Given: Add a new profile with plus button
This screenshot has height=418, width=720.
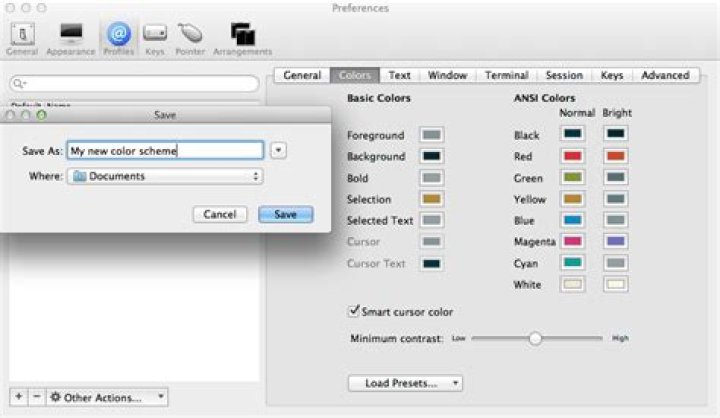Looking at the screenshot, I should [x=19, y=397].
